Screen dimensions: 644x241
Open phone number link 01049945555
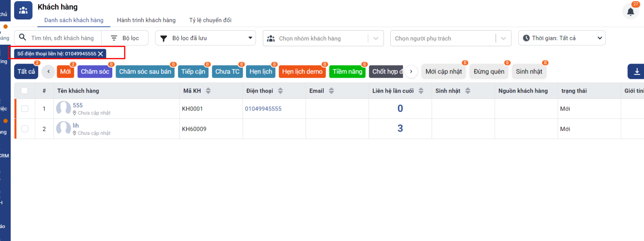(263, 109)
